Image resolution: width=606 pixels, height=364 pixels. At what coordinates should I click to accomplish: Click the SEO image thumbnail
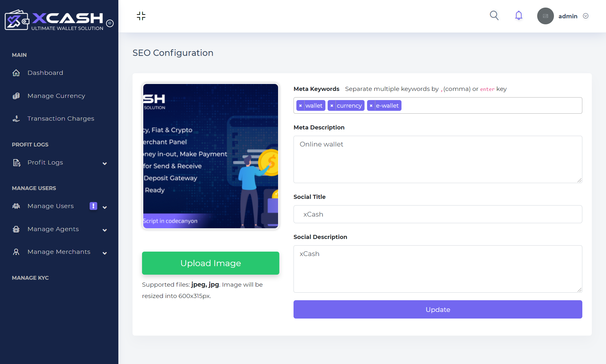point(211,156)
